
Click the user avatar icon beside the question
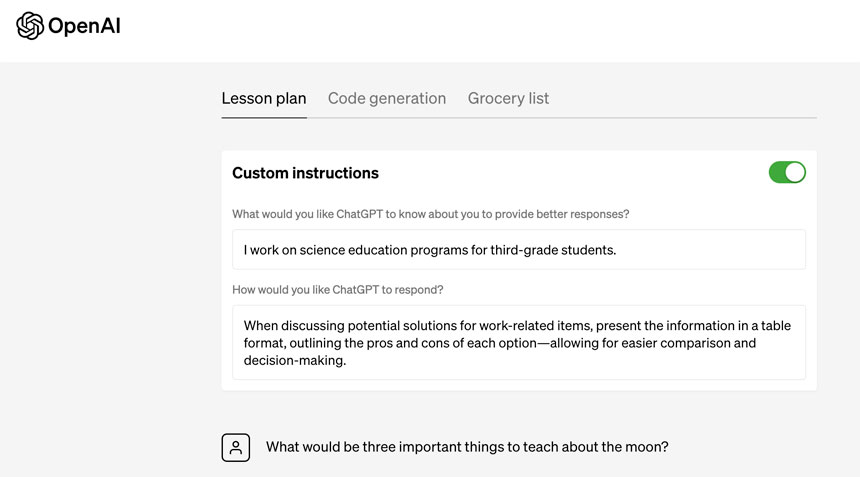[x=236, y=447]
